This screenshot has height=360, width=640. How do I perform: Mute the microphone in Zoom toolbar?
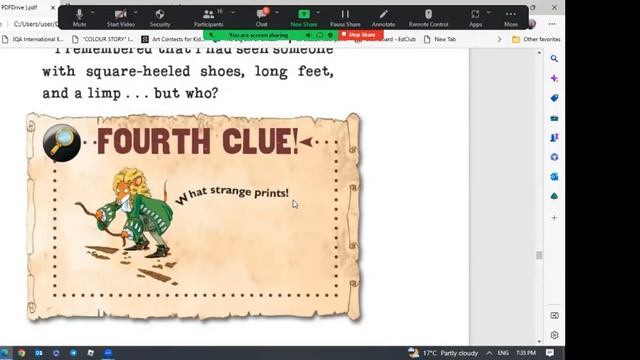79,18
